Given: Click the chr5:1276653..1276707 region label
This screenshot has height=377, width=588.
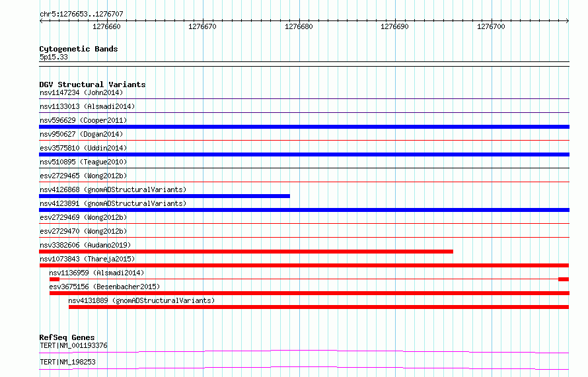Looking at the screenshot, I should pos(81,14).
